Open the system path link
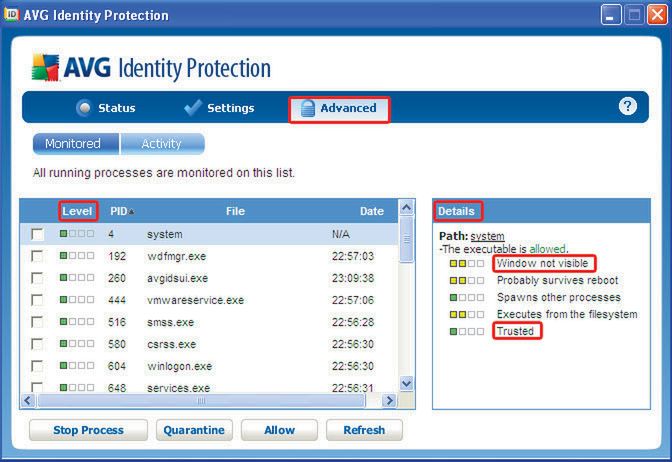 coord(487,236)
